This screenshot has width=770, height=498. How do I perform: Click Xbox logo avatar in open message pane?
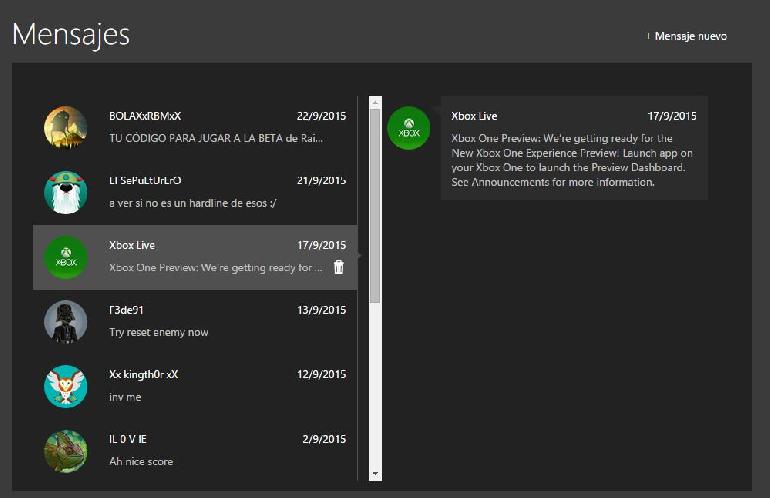(x=409, y=128)
